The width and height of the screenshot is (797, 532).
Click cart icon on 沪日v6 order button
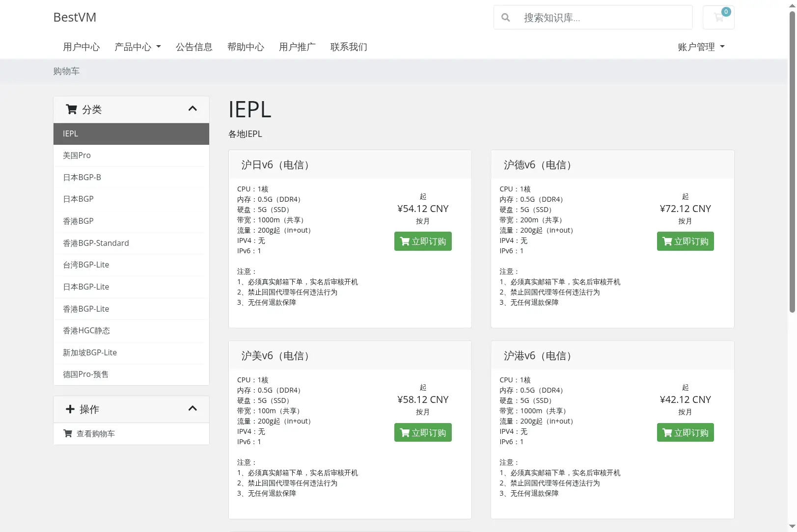tap(405, 241)
